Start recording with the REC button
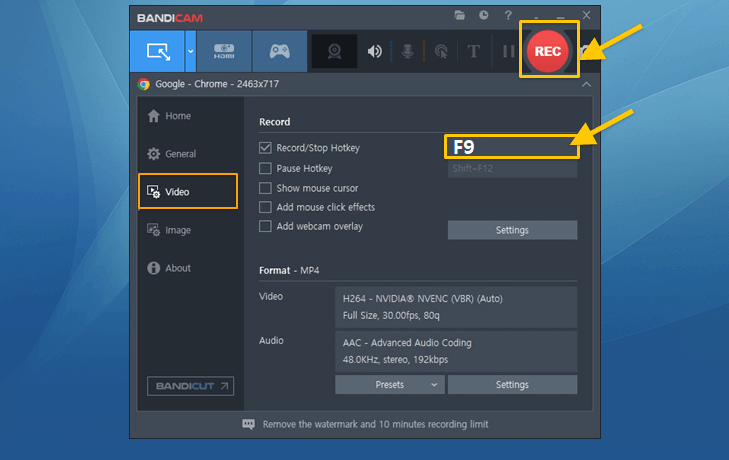The width and height of the screenshot is (729, 460). [548, 51]
